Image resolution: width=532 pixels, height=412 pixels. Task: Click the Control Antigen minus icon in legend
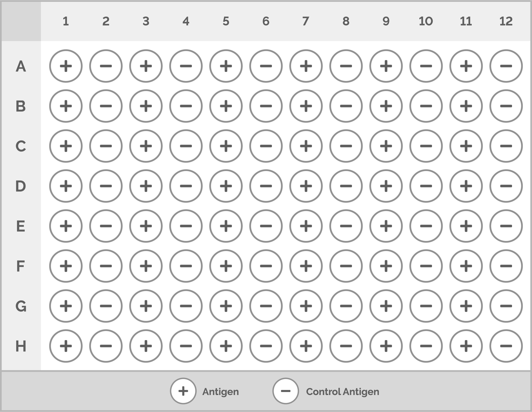click(x=286, y=391)
